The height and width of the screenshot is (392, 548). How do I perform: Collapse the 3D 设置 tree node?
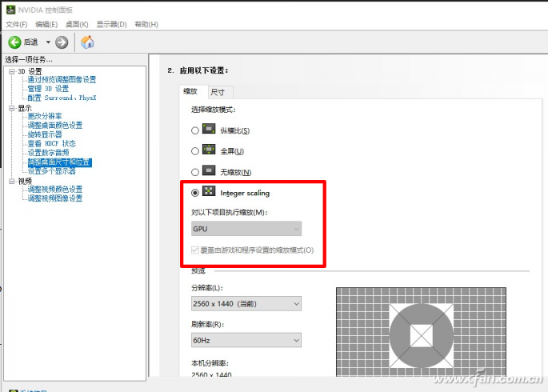pos(12,72)
